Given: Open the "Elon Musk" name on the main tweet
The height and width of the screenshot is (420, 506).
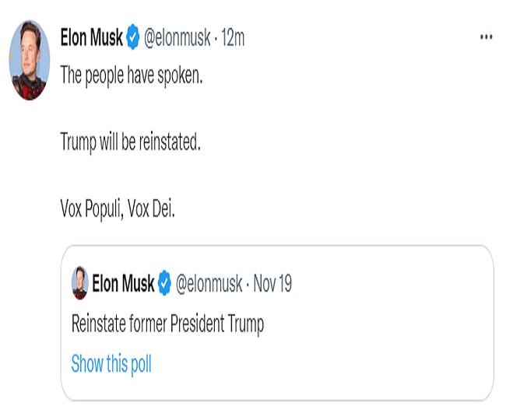Looking at the screenshot, I should pos(91,37).
